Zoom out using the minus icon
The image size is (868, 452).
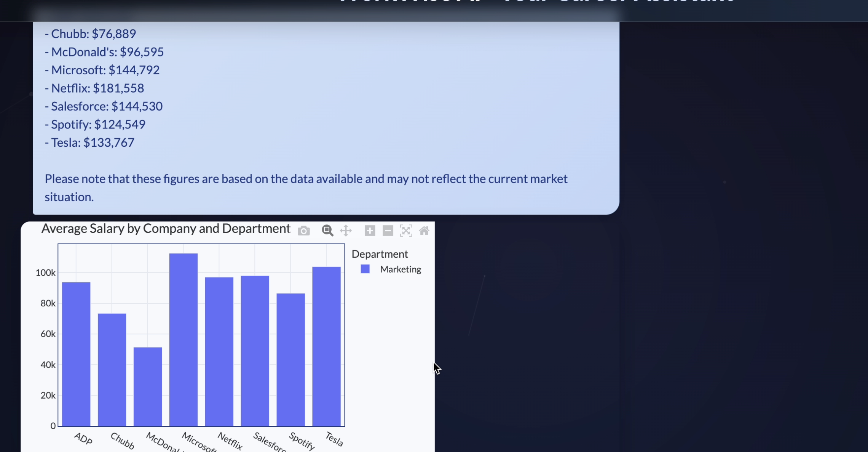388,231
